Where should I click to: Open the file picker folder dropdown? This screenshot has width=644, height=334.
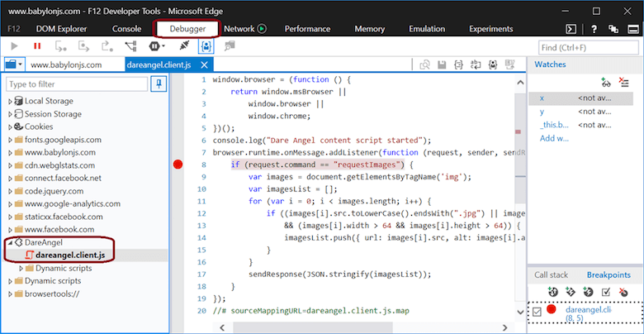(14, 64)
